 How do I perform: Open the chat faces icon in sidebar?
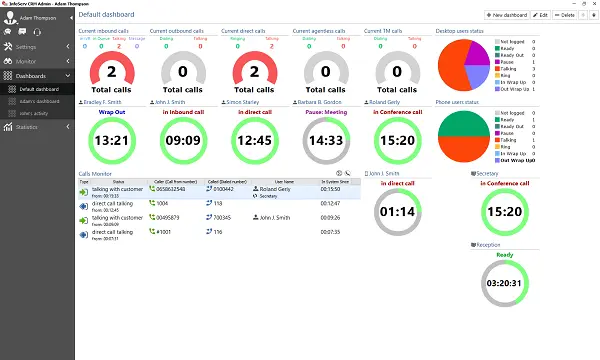tap(7, 32)
